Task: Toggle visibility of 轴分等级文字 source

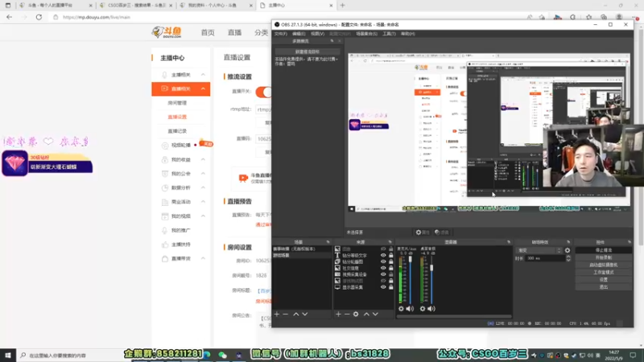Action: click(x=383, y=255)
